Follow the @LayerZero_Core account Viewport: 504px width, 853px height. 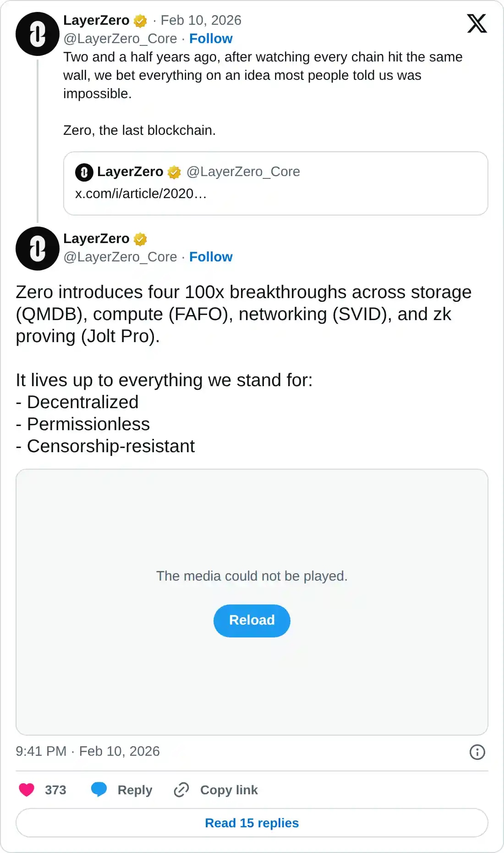point(211,39)
